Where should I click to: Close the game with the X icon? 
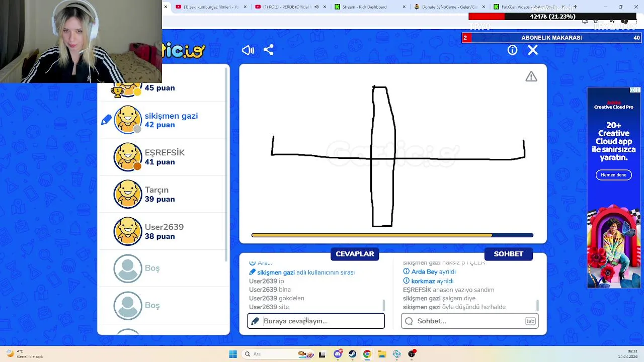pyautogui.click(x=533, y=50)
